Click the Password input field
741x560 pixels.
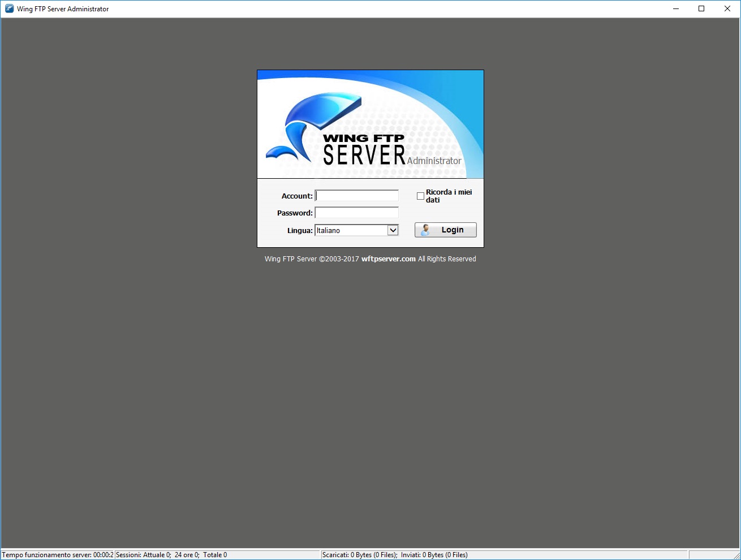356,213
